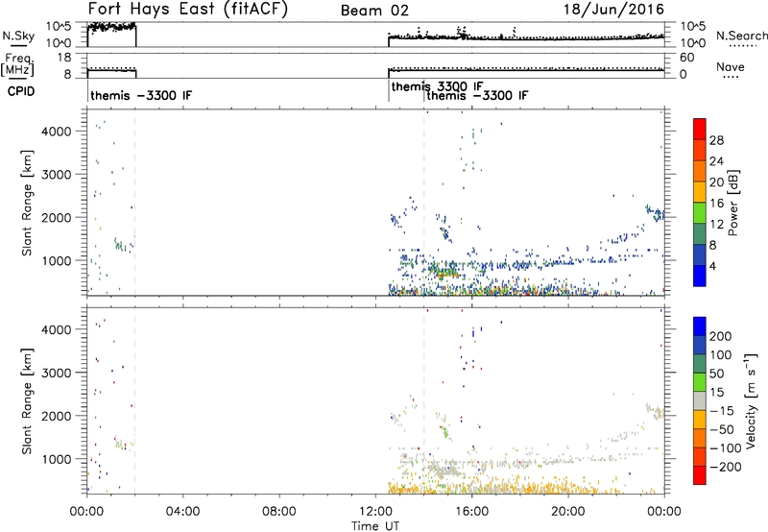Click the 'CPID' row label
768x532 pixels.
point(21,91)
